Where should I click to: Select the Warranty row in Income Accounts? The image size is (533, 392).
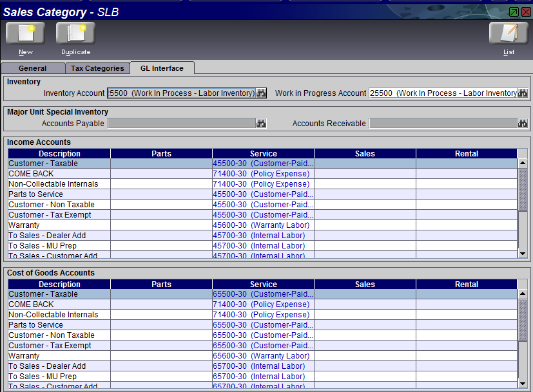coord(59,225)
